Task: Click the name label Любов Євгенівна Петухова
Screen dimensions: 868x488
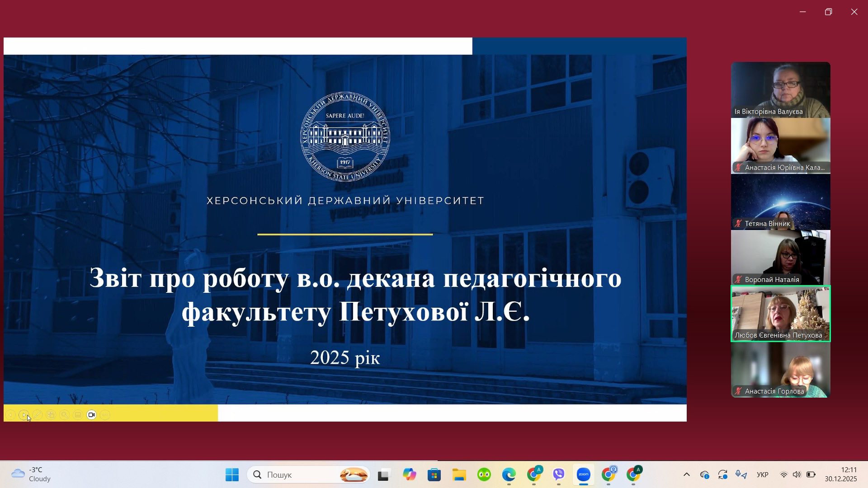Action: [x=778, y=335]
